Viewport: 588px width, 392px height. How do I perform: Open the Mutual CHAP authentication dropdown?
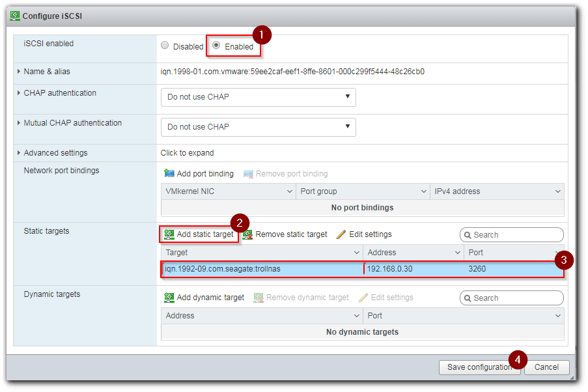[258, 127]
